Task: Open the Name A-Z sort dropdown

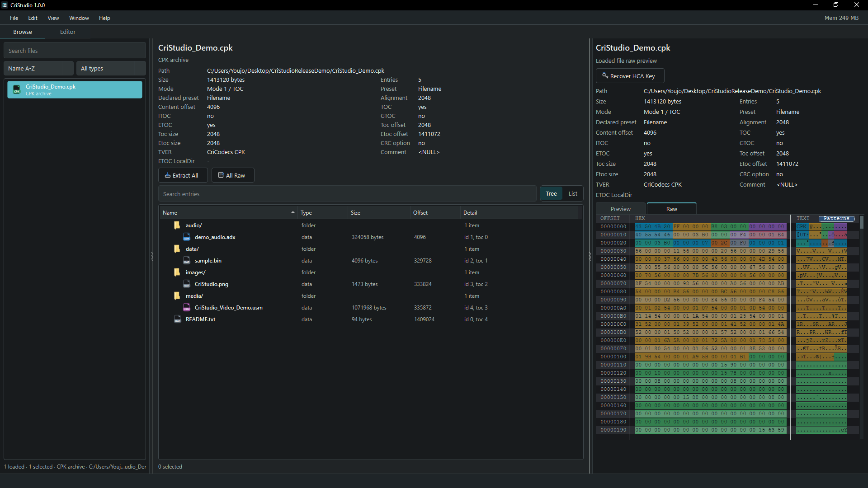Action: tap(38, 68)
